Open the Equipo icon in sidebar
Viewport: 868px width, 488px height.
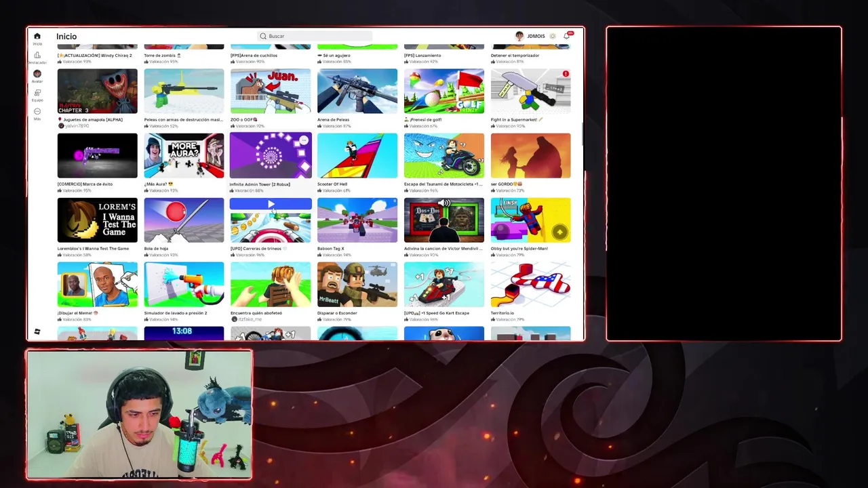click(x=37, y=93)
